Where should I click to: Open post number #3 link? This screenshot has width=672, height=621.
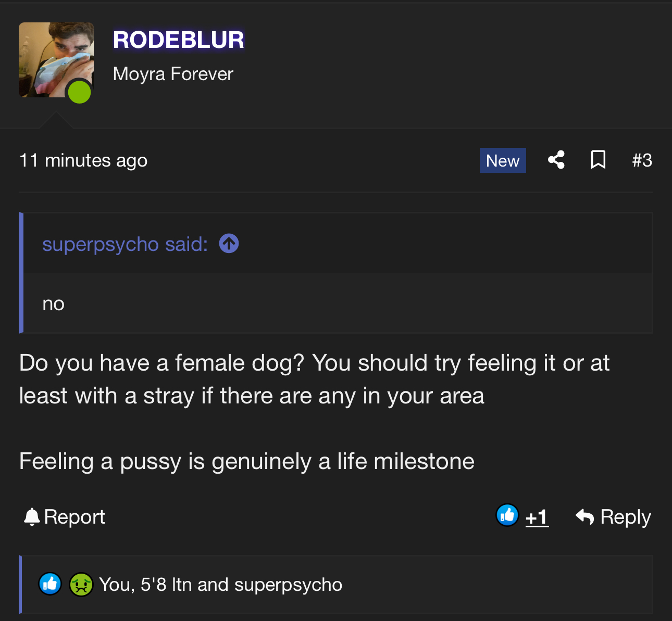[642, 160]
